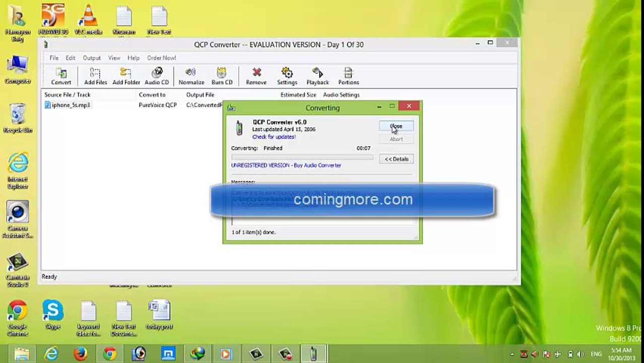Screen dimensions: 644x363
Task: Open the Help menu
Action: point(134,58)
